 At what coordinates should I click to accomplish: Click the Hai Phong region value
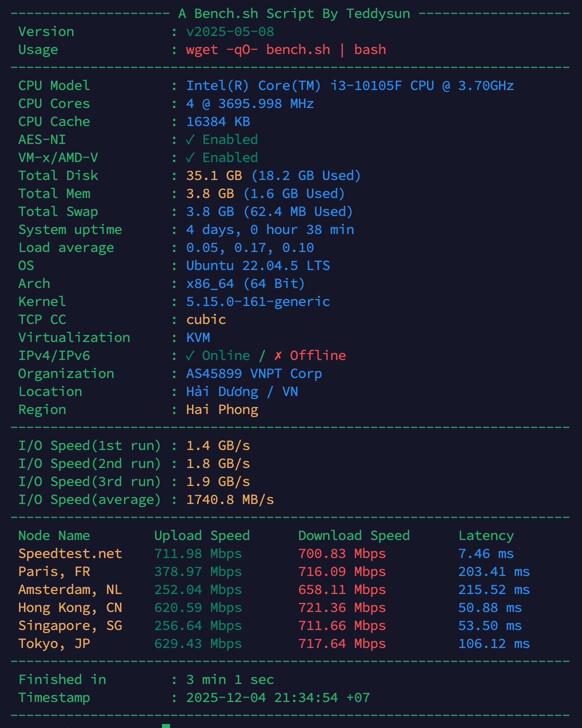pos(222,409)
